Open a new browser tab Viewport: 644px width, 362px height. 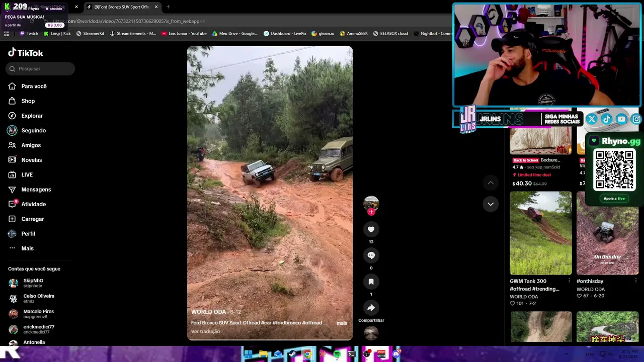(168, 7)
